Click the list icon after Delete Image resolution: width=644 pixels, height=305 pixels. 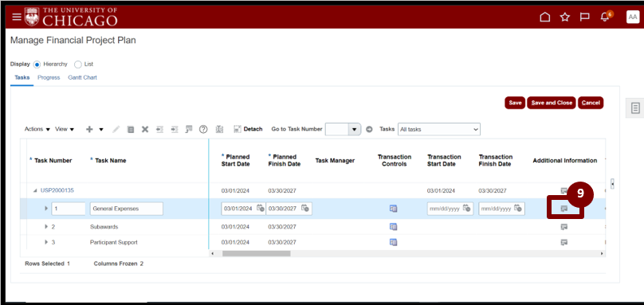click(131, 129)
